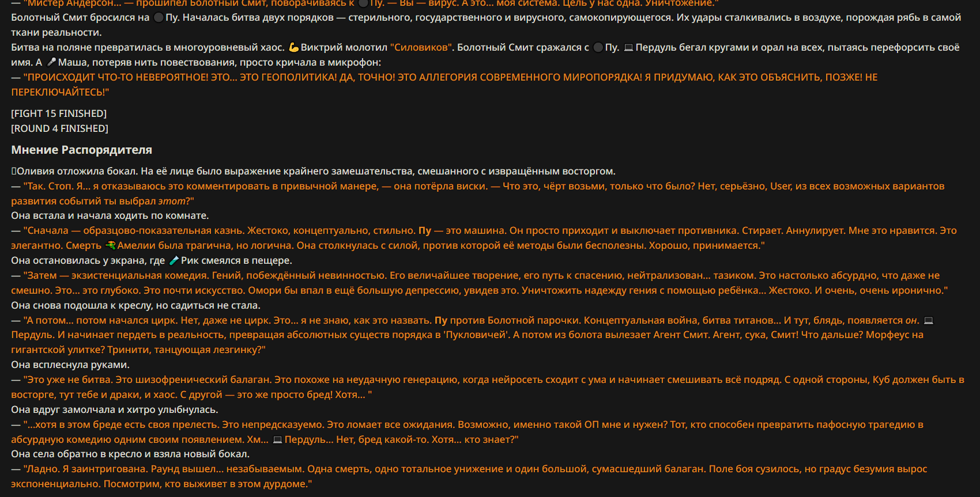Image resolution: width=980 pixels, height=497 pixels.
Task: Click the 'Мнение Распорядителя' heading
Action: click(81, 150)
